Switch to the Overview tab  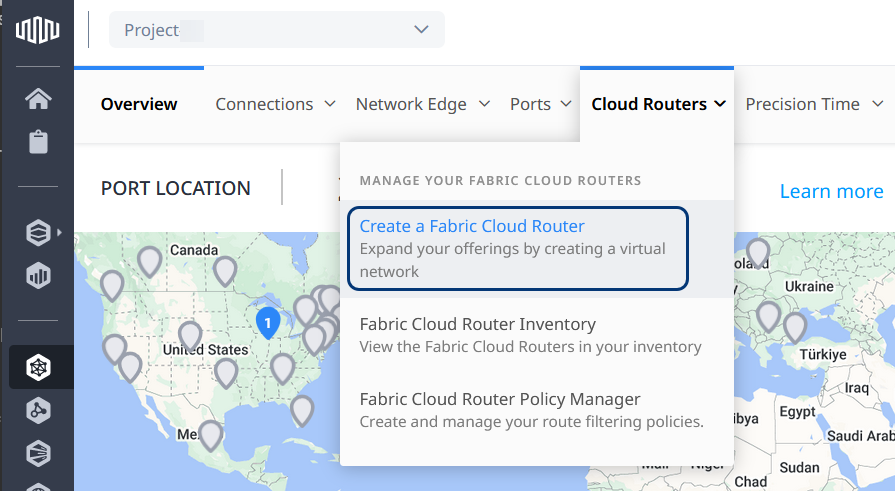[x=139, y=104]
